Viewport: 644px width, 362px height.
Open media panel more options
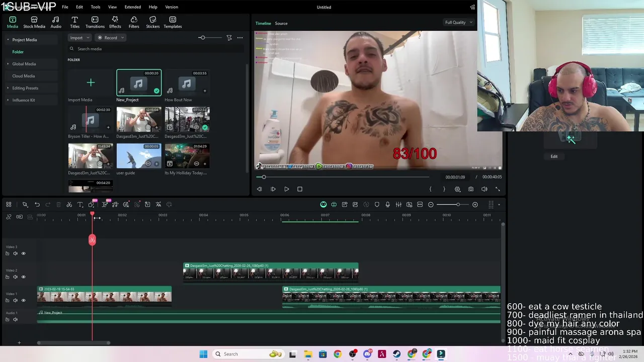(x=240, y=38)
